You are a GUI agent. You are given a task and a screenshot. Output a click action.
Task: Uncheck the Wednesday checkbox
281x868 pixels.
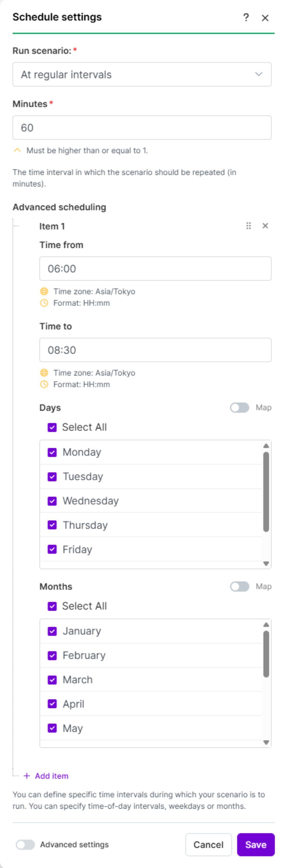pos(52,501)
